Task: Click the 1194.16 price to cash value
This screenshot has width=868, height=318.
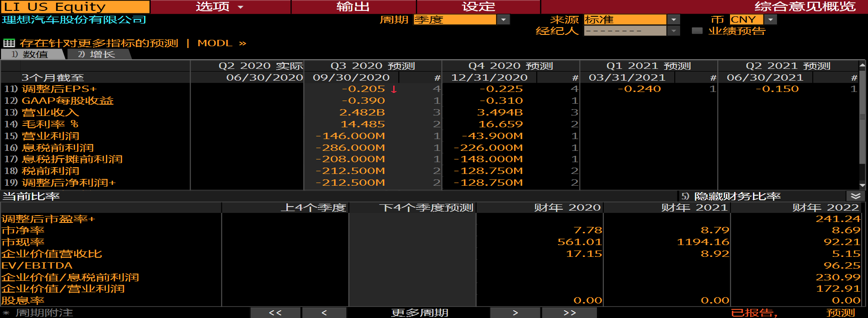Action: [x=703, y=242]
